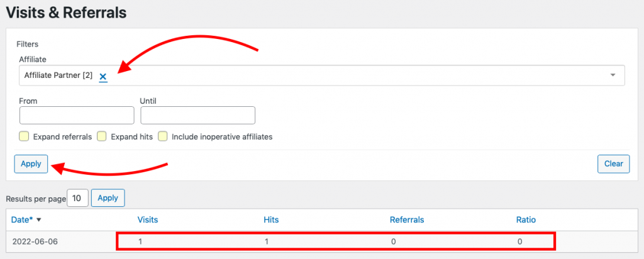This screenshot has width=644, height=259.
Task: Sort by Visits column
Action: pos(147,219)
